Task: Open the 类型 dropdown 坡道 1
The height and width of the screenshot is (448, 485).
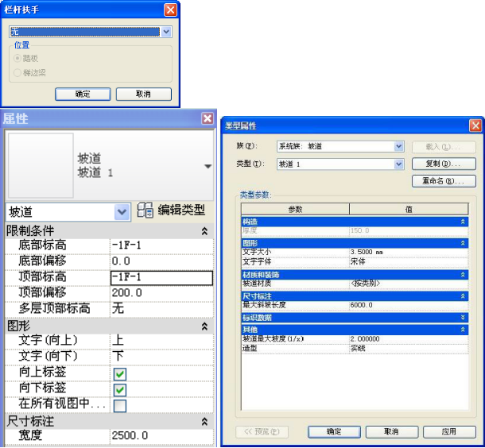Action: click(399, 164)
